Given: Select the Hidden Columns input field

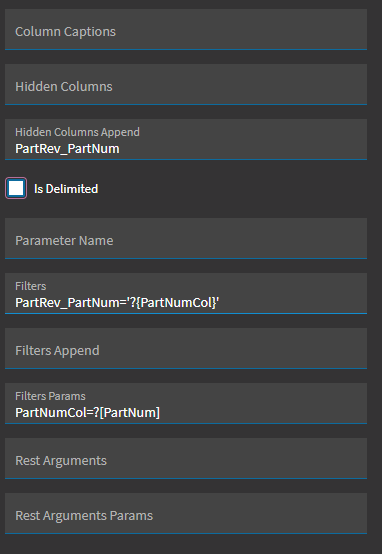Looking at the screenshot, I should coord(186,84).
